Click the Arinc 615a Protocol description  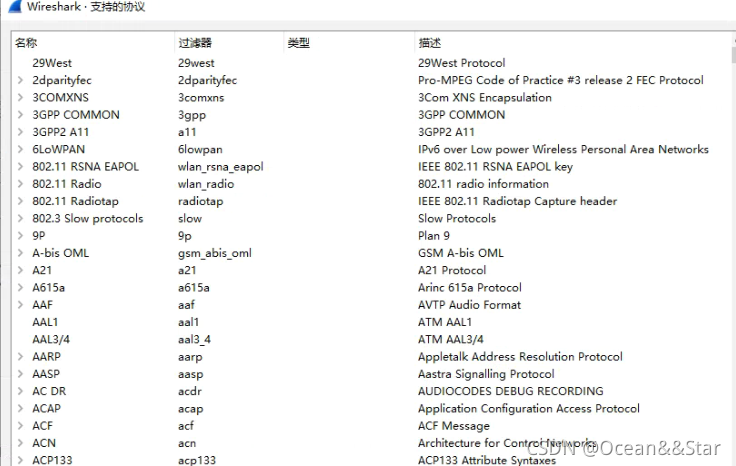[470, 288]
